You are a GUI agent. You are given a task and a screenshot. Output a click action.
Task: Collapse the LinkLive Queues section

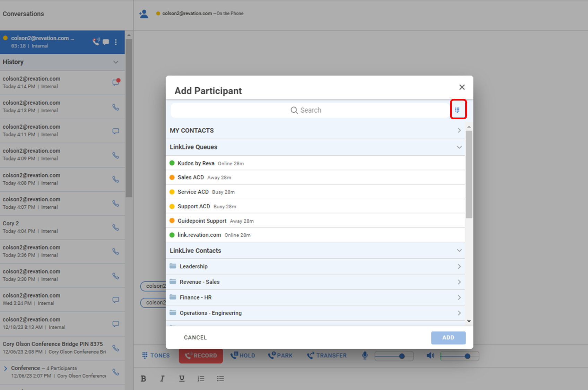point(459,147)
